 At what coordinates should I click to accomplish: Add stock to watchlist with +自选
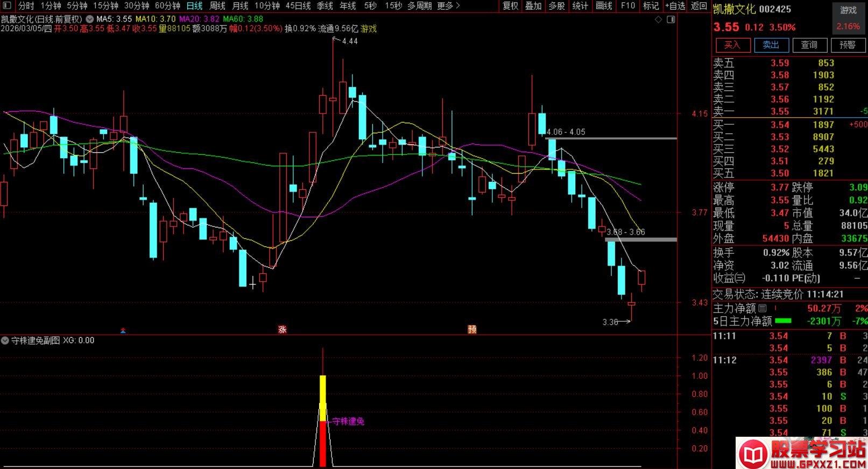(675, 5)
